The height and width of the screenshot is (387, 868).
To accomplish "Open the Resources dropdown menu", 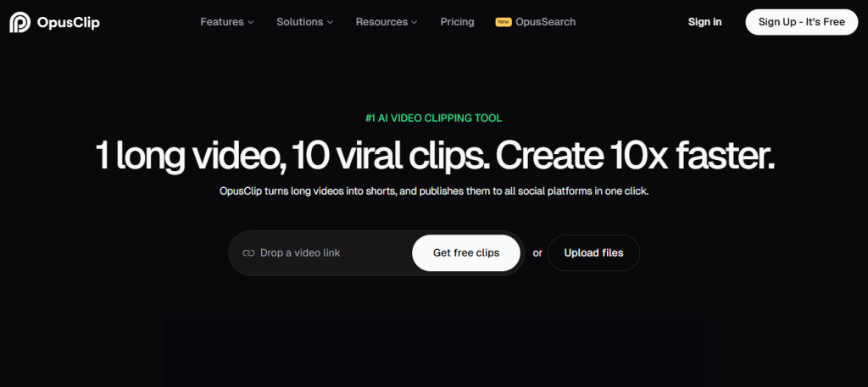I will coord(387,22).
